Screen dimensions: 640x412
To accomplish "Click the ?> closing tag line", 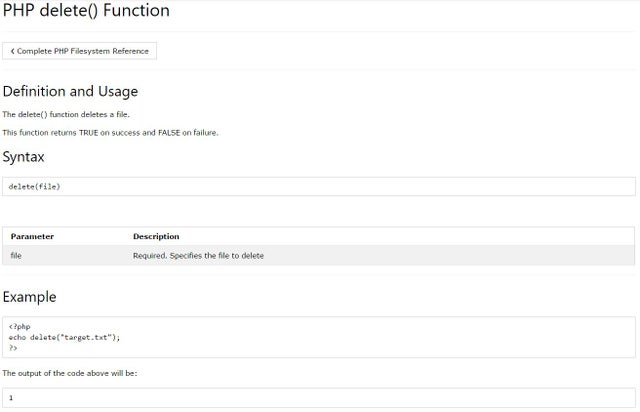I will point(13,348).
